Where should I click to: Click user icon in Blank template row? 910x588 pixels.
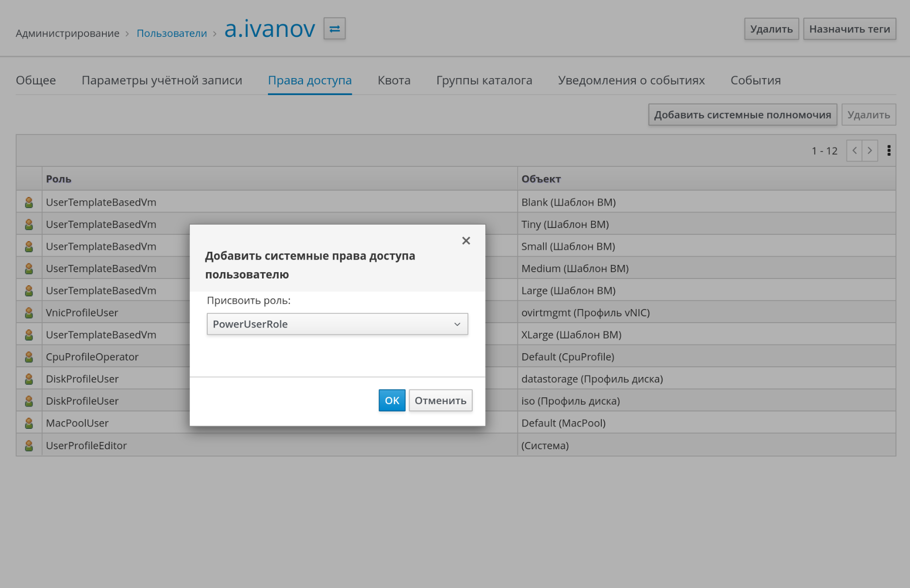point(29,202)
